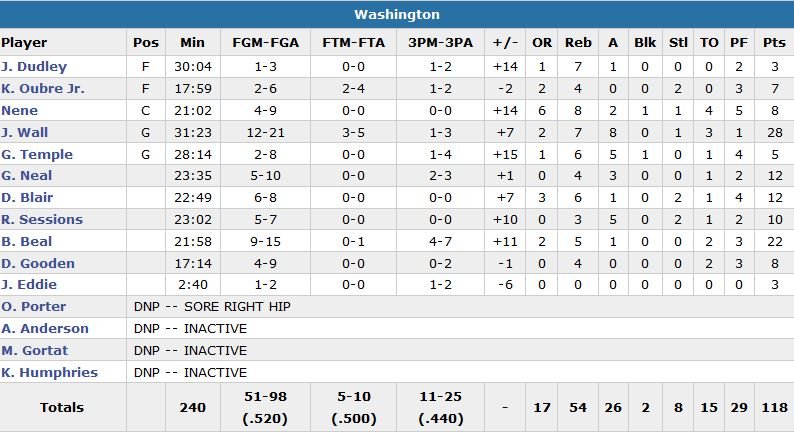The width and height of the screenshot is (794, 432).
Task: Click D. Gooden's name
Action: click(38, 264)
